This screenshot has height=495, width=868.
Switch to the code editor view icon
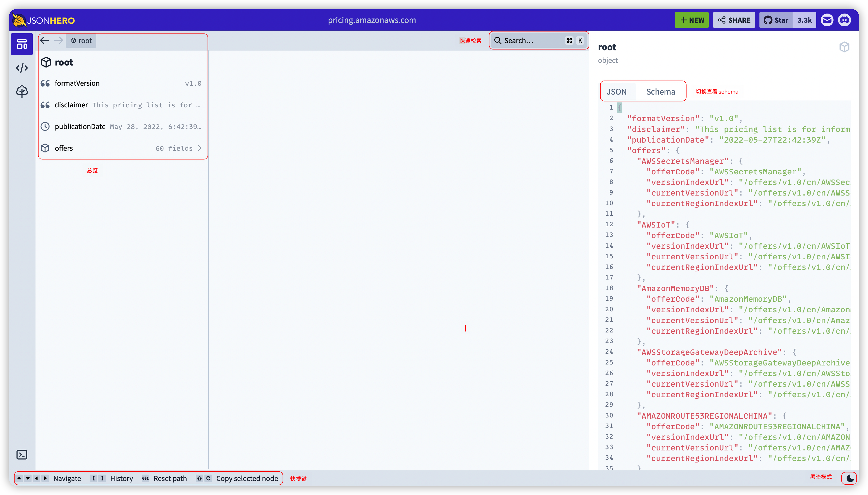(x=22, y=68)
